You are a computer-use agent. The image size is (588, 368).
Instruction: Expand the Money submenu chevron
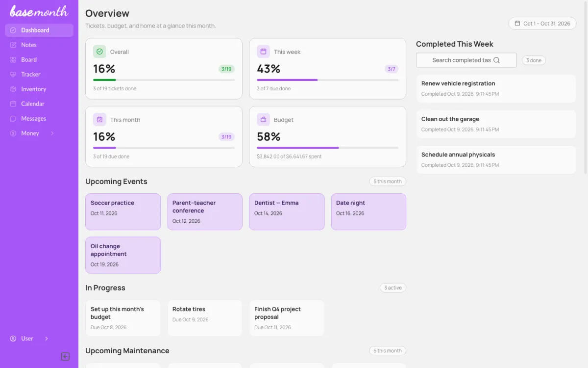point(52,133)
